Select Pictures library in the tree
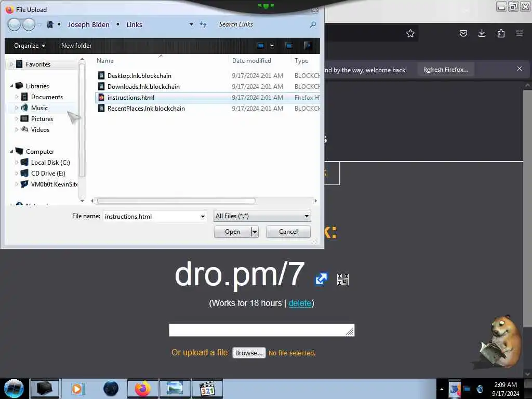 pyautogui.click(x=42, y=119)
